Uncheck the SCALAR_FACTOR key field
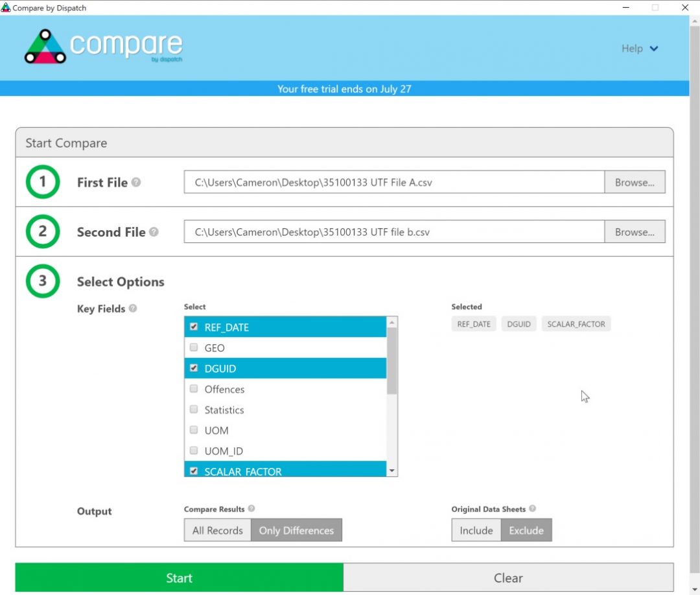 point(193,471)
